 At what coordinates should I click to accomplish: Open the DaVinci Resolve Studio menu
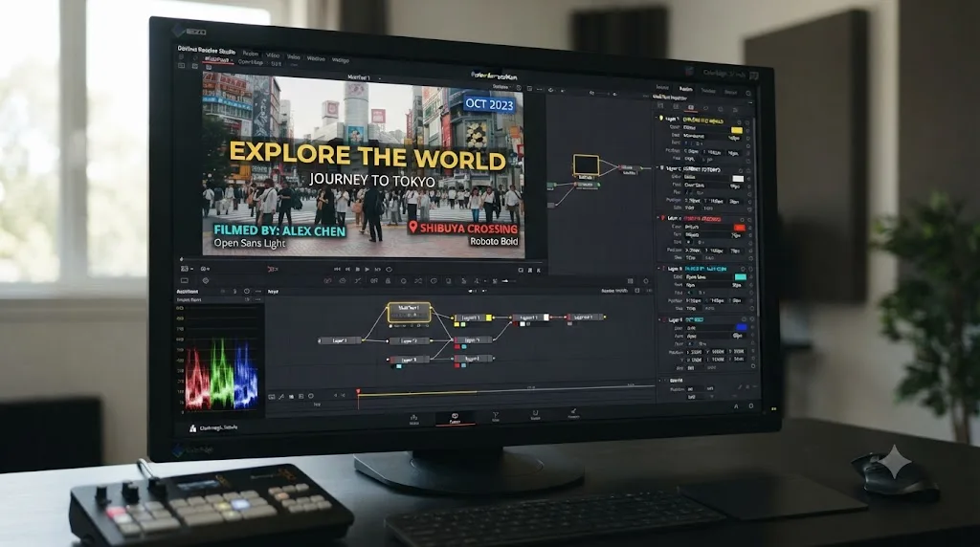[x=207, y=51]
